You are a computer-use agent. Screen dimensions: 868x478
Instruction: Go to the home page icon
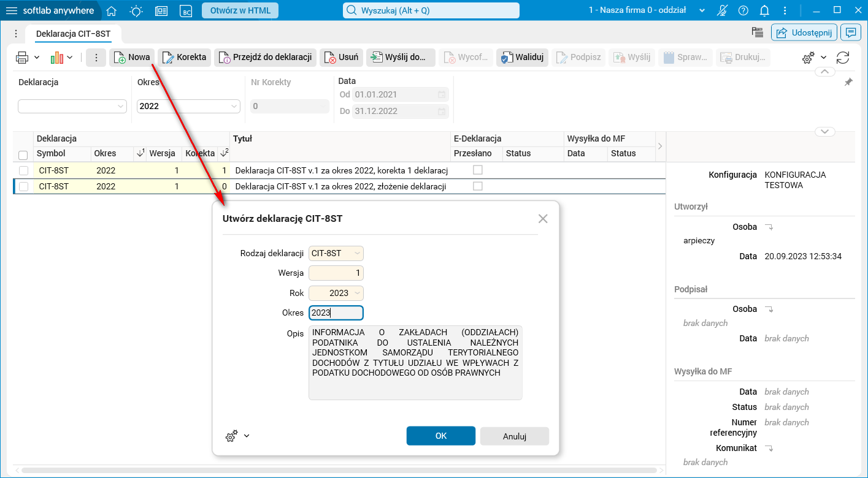tap(111, 10)
